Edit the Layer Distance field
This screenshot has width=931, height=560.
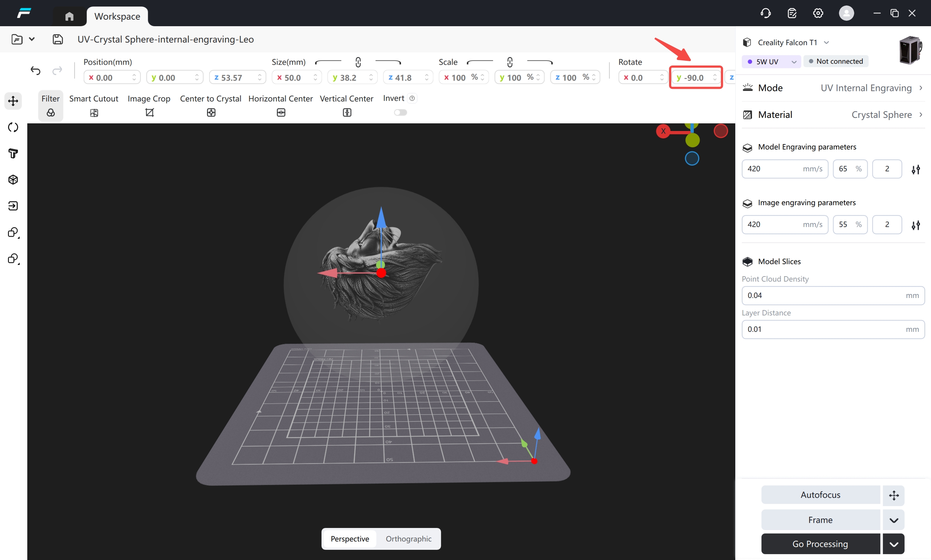[833, 329]
